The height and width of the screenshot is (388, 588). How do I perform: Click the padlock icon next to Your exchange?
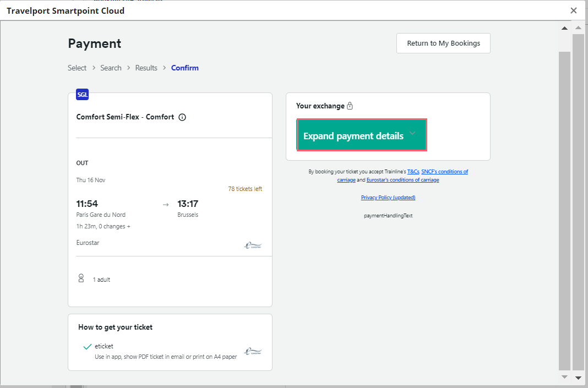click(x=350, y=106)
